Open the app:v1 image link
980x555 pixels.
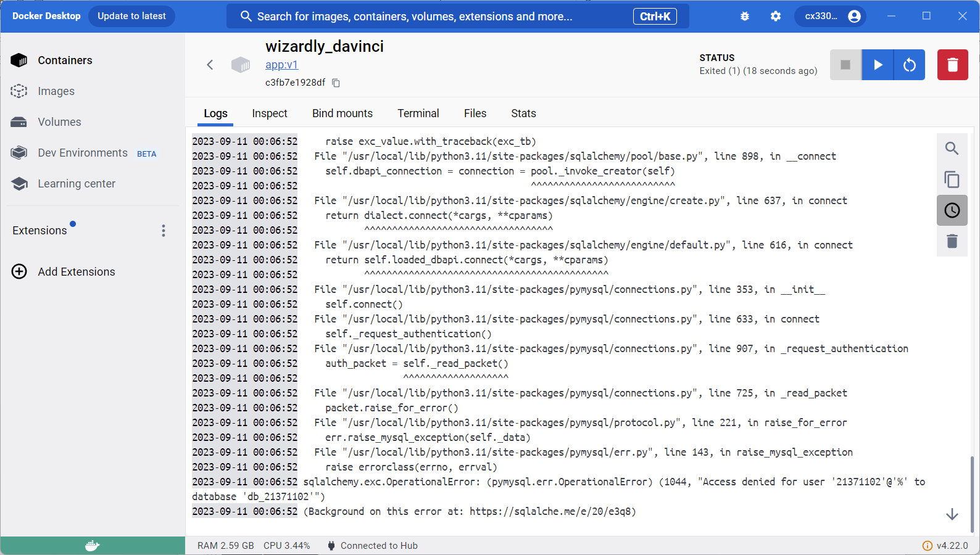281,65
